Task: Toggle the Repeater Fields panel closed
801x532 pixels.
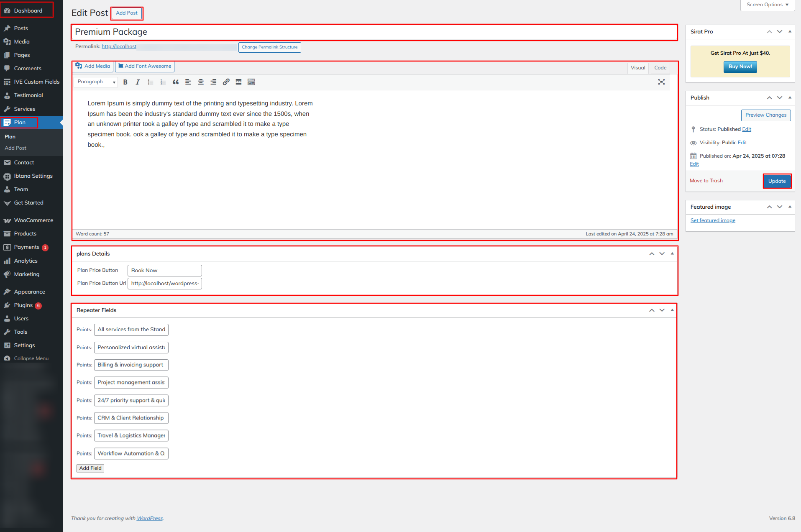Action: (x=672, y=310)
